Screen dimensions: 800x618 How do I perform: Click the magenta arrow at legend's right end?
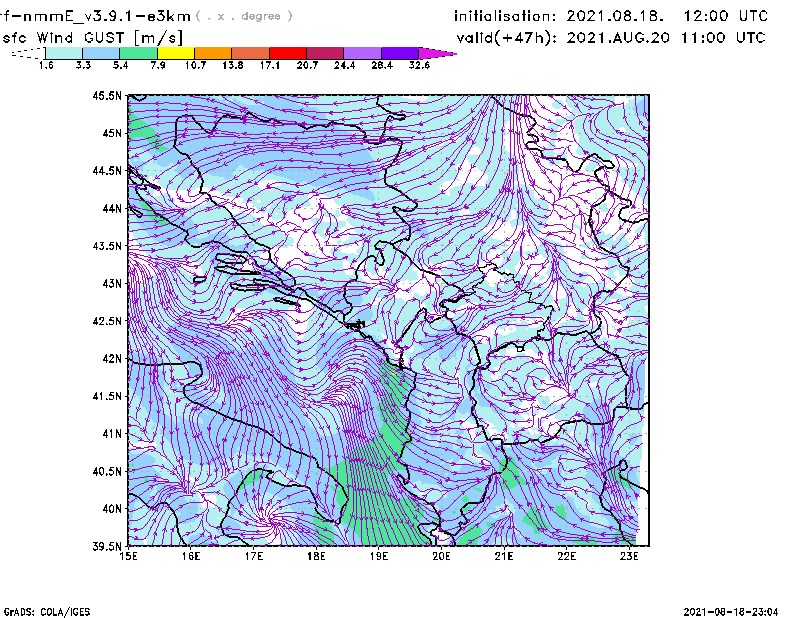click(438, 53)
